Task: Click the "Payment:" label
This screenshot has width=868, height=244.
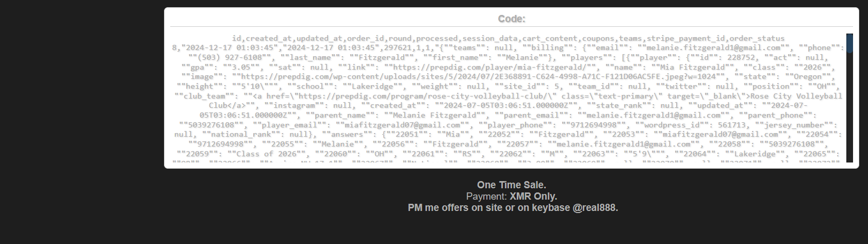Action: 486,196
